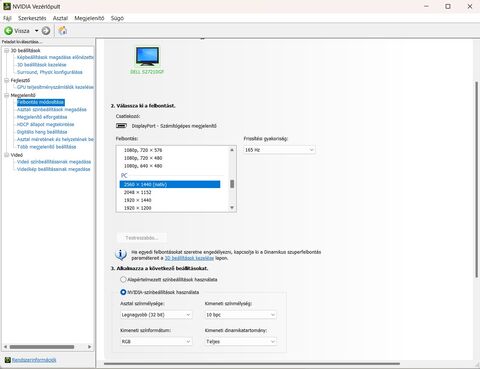Click the info icon beside custom resolution note
480x369 pixels.
click(121, 255)
